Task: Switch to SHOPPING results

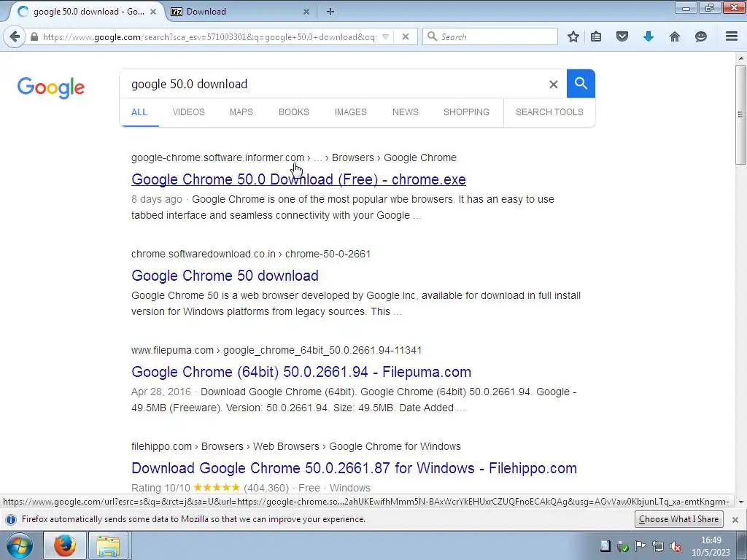Action: 466,112
